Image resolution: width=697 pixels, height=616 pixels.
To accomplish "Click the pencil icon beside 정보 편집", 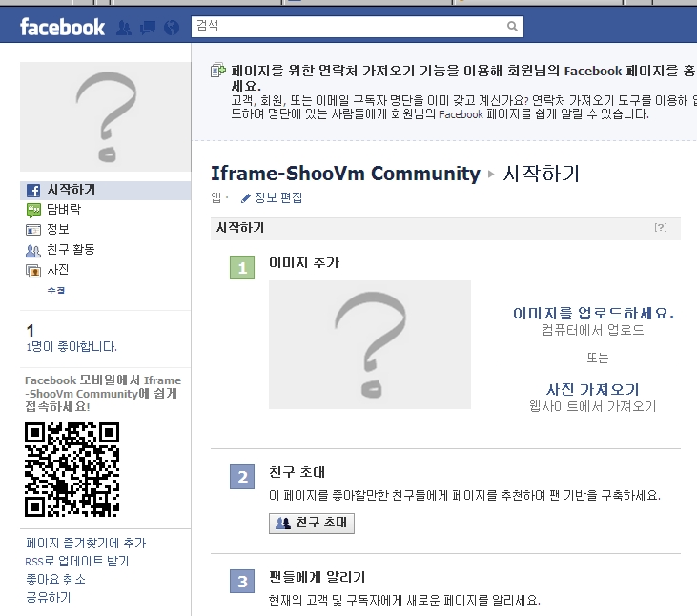I will [x=246, y=198].
